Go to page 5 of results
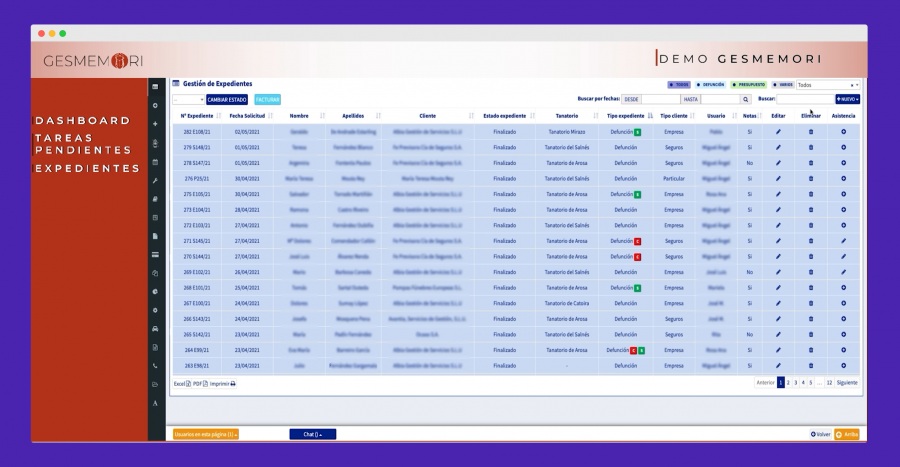 [x=810, y=383]
